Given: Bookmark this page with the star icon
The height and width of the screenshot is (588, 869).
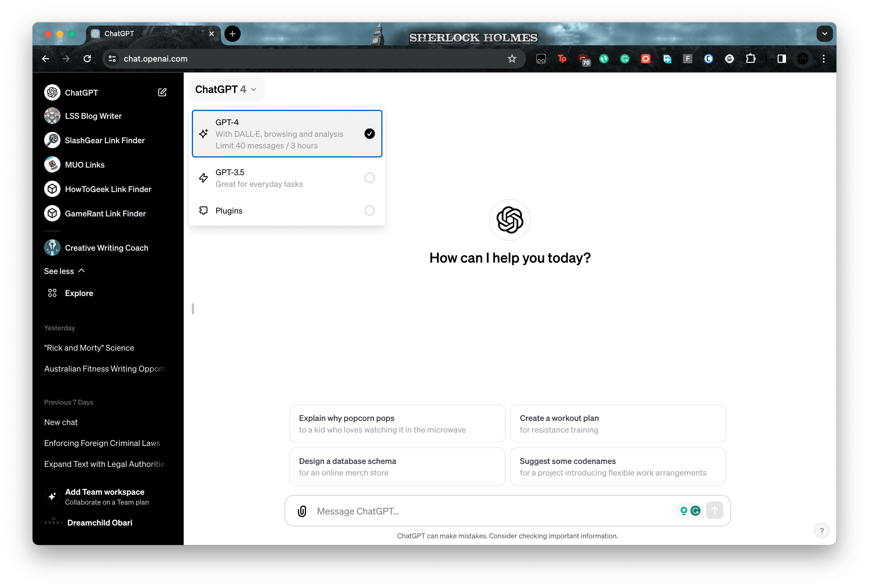Looking at the screenshot, I should (x=512, y=59).
